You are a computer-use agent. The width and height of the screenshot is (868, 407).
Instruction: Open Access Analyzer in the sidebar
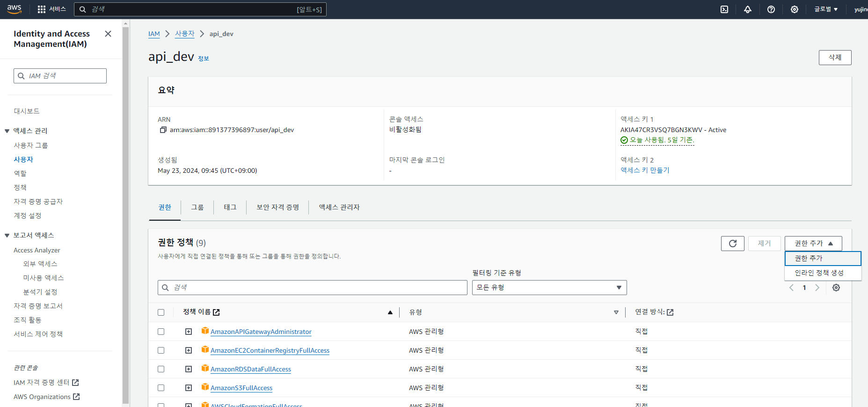click(x=37, y=251)
